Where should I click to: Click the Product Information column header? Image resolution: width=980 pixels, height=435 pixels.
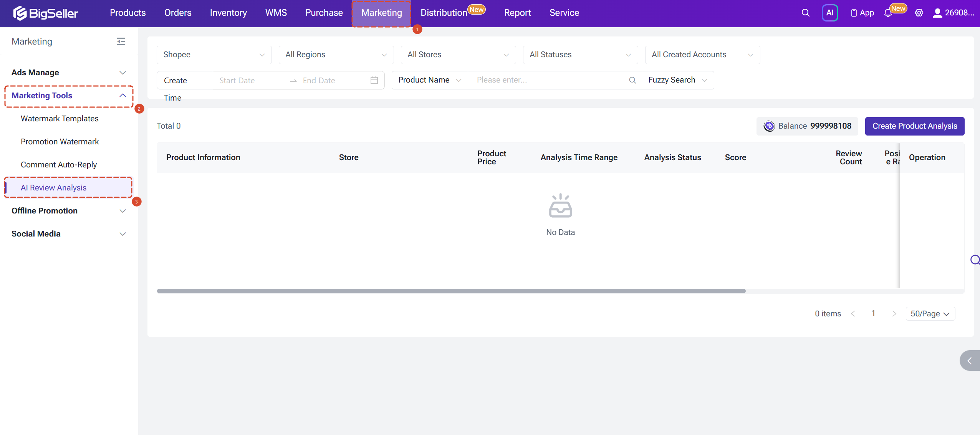[x=203, y=157]
